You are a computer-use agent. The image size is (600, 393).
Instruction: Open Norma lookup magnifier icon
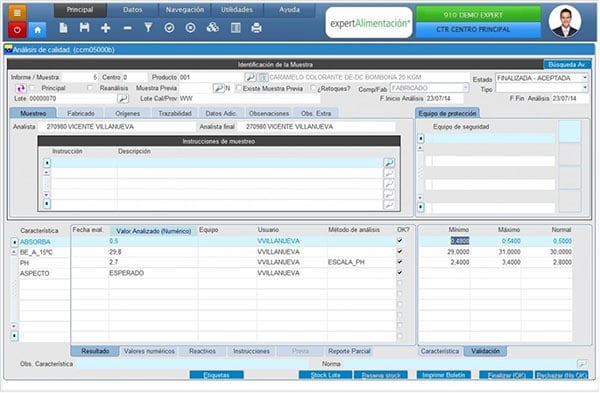tap(582, 364)
